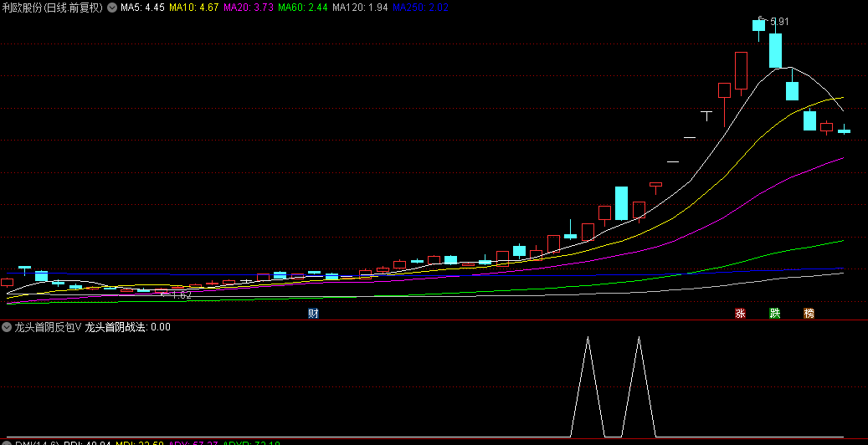This screenshot has width=868, height=445.
Task: Select the MA10: 4.67 indicator label
Action: pyautogui.click(x=193, y=8)
